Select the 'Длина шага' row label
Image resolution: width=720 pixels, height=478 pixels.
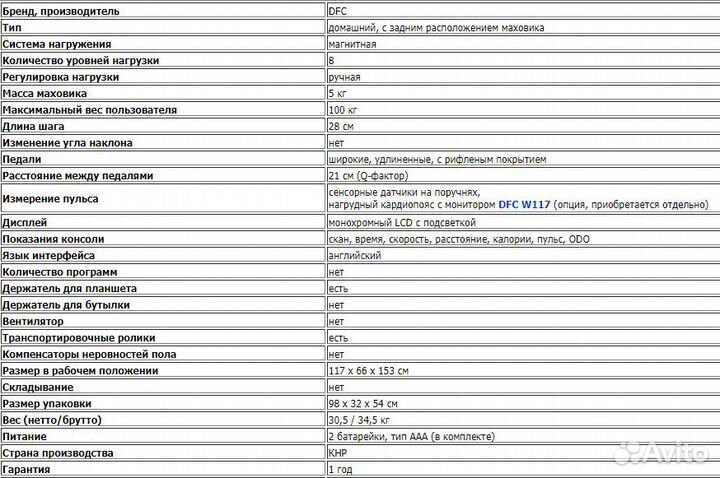[36, 126]
